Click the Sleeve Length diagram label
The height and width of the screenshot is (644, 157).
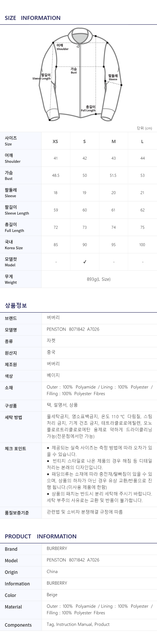41,77
